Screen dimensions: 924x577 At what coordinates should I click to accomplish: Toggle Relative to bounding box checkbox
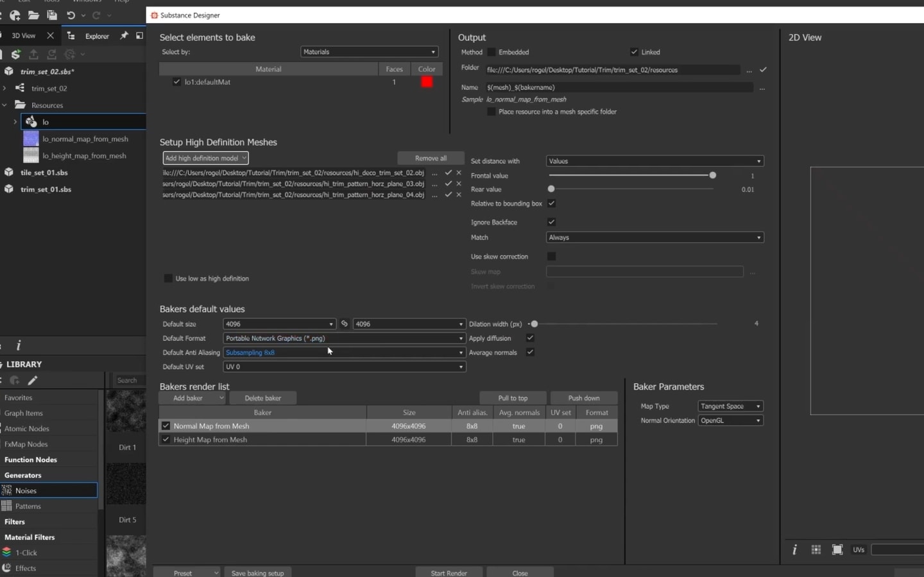pyautogui.click(x=551, y=203)
